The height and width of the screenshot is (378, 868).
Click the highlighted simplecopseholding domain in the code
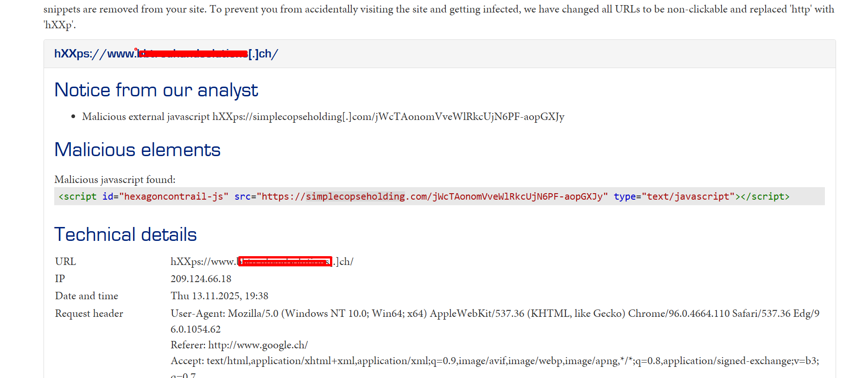click(355, 196)
